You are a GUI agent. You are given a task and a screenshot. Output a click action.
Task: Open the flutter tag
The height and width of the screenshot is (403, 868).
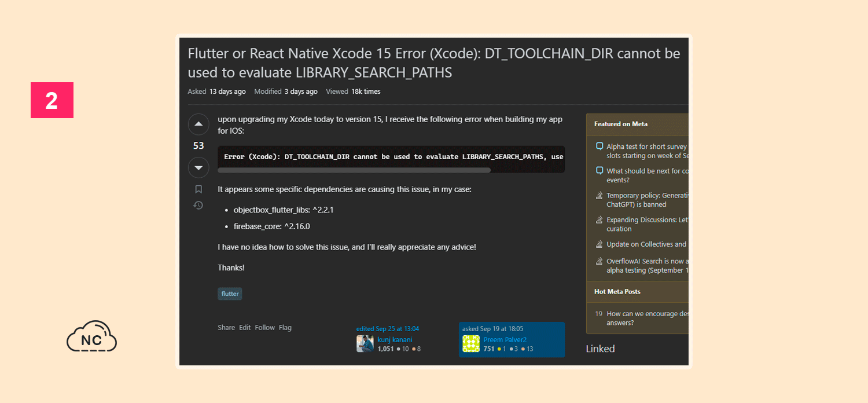click(x=230, y=294)
